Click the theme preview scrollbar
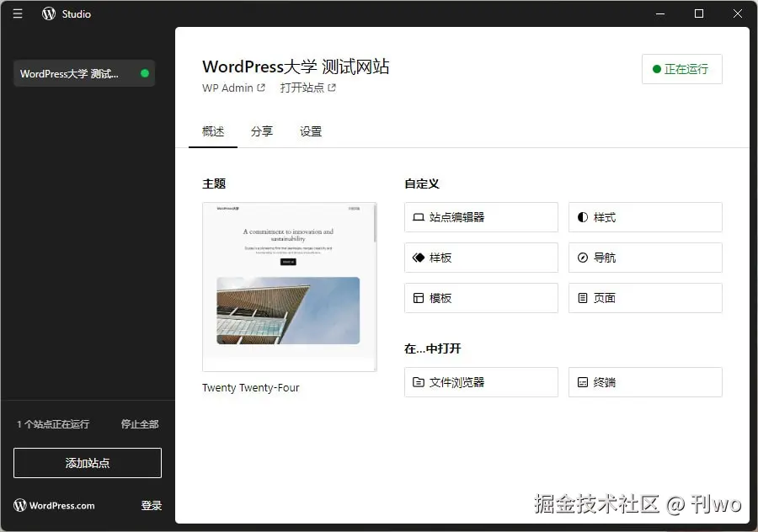This screenshot has width=758, height=532. (375, 223)
